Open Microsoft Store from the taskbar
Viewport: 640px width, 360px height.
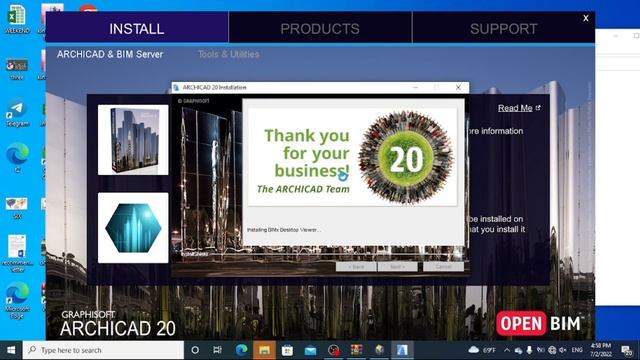tap(287, 350)
